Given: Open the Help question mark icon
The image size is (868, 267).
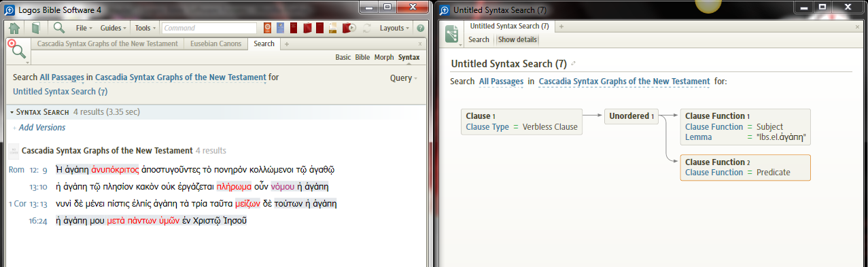Looking at the screenshot, I should [x=420, y=28].
